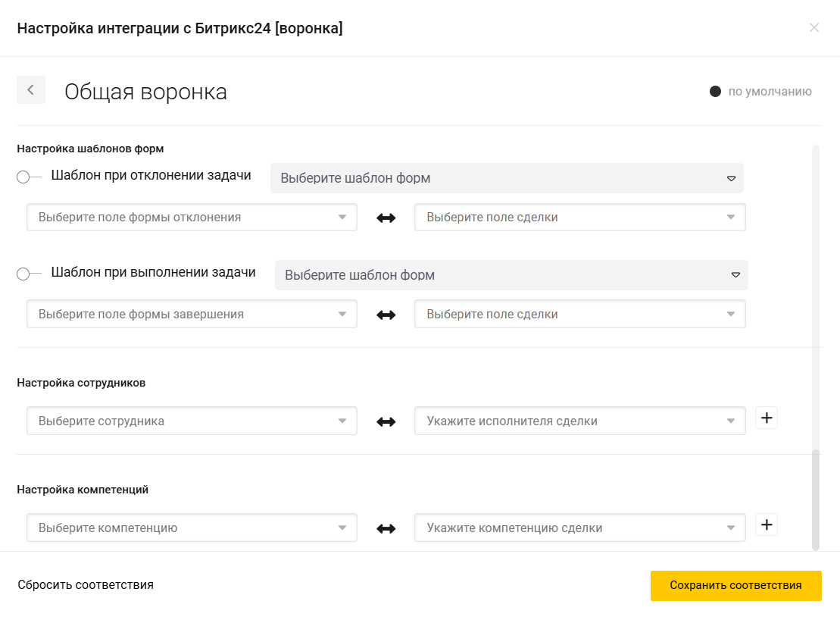Open 'Выберите компетенцию' dropdown
Image resolution: width=840 pixels, height=620 pixels.
(x=192, y=528)
